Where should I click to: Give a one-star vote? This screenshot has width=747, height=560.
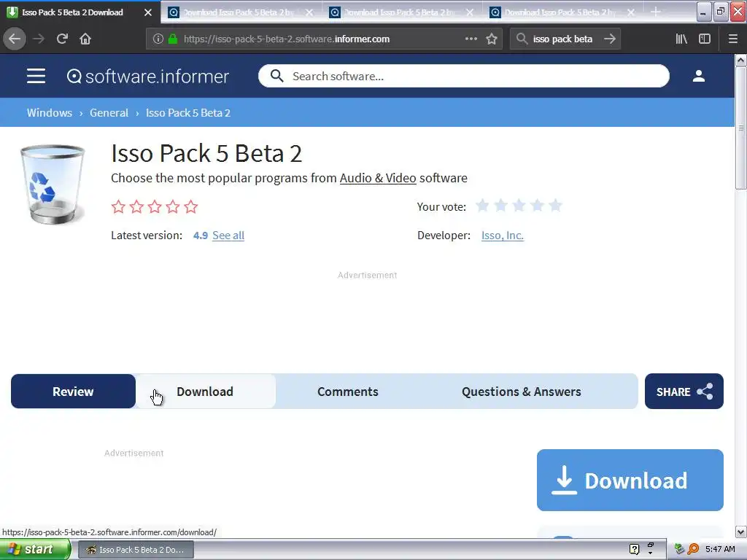click(x=482, y=206)
